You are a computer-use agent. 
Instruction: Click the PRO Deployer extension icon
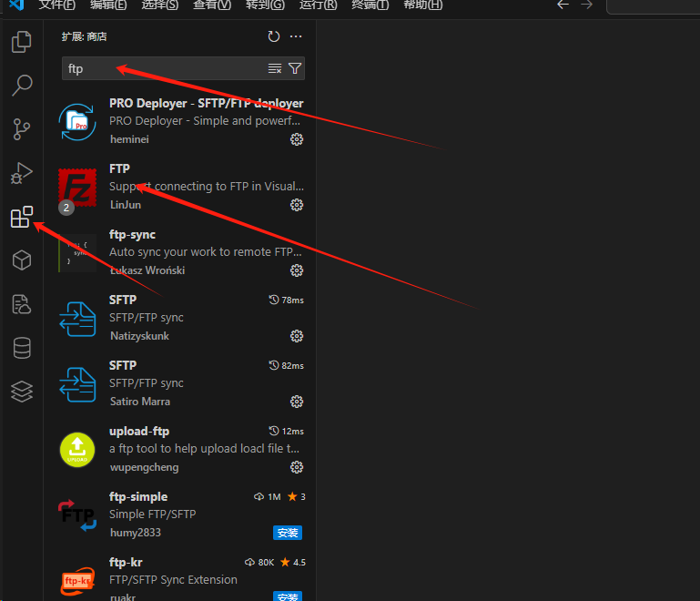pos(77,122)
